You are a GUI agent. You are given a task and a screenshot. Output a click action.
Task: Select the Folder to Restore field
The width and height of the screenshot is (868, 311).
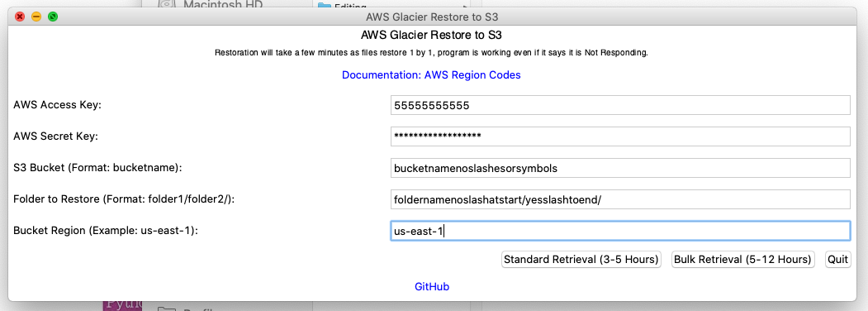point(620,199)
